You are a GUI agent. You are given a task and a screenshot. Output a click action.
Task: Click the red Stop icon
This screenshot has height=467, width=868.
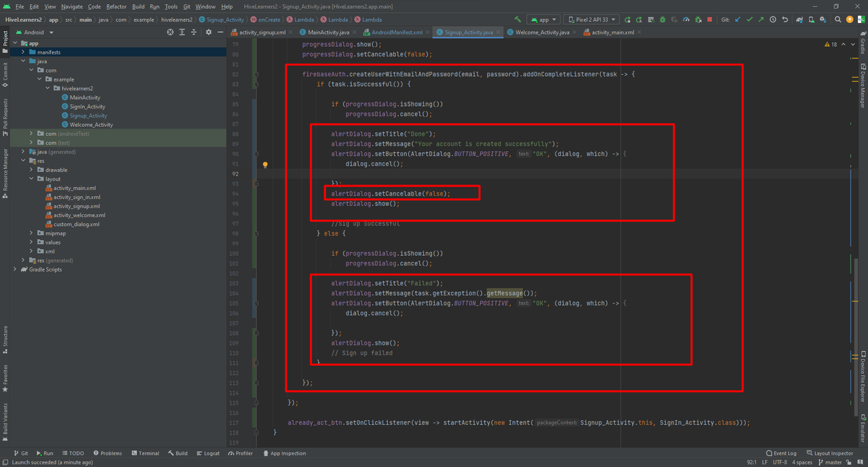click(x=710, y=20)
